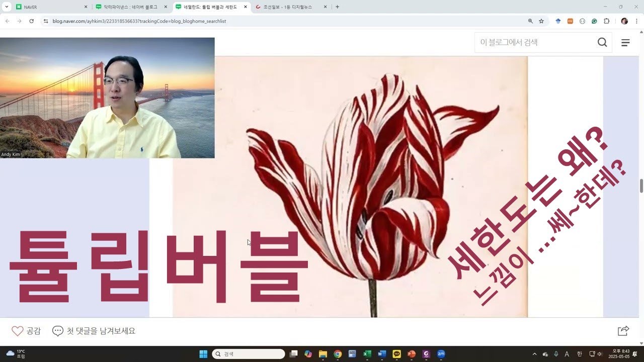The width and height of the screenshot is (644, 362).
Task: Click the 공감 heart button
Action: [26, 331]
